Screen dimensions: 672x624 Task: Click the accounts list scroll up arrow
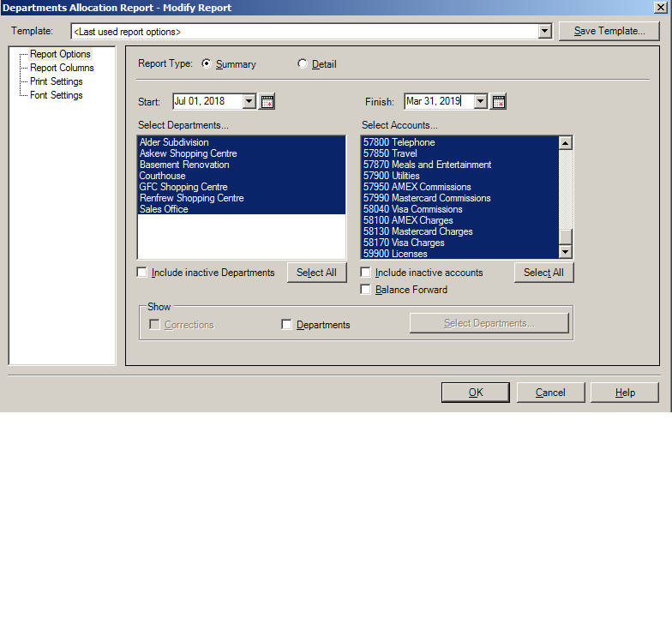point(566,142)
